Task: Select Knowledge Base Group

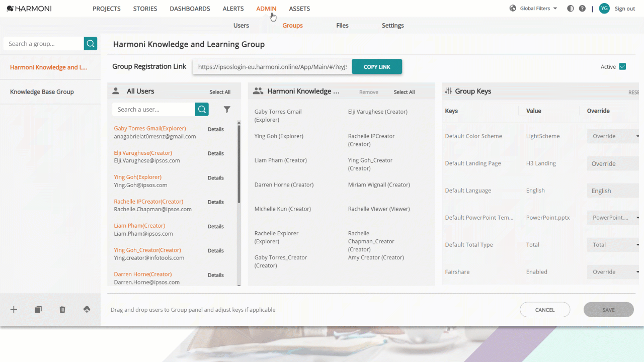Action: click(x=50, y=92)
